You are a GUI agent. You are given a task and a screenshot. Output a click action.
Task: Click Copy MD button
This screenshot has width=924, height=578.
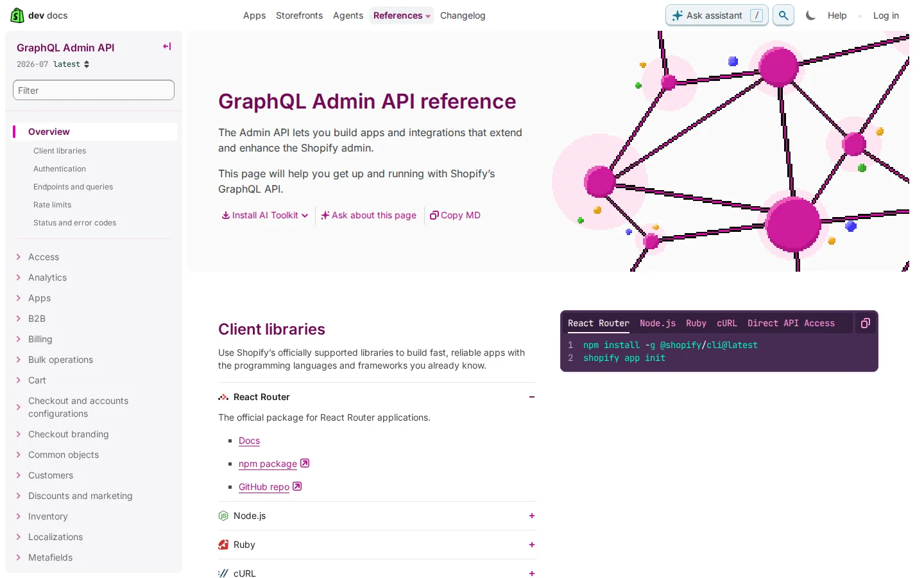[455, 215]
